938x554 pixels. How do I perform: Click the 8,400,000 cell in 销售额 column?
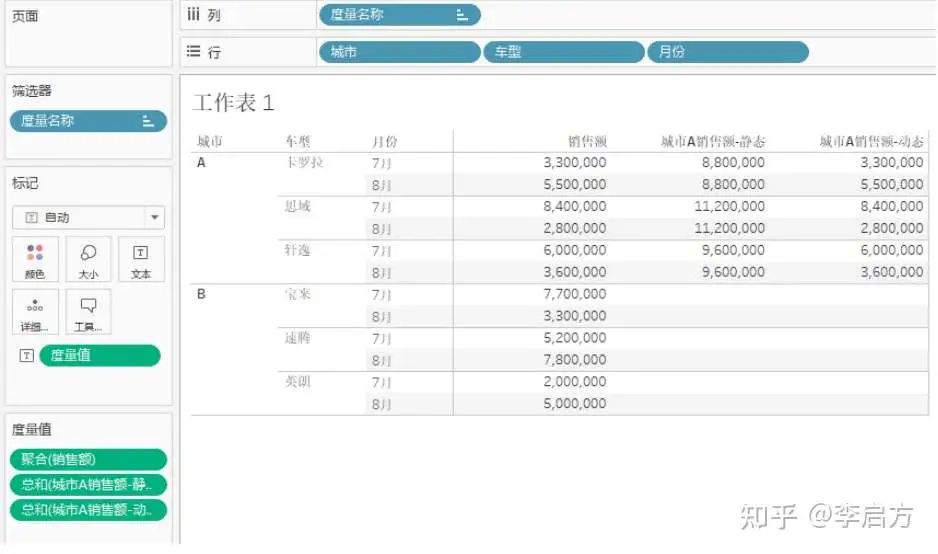[x=574, y=206]
